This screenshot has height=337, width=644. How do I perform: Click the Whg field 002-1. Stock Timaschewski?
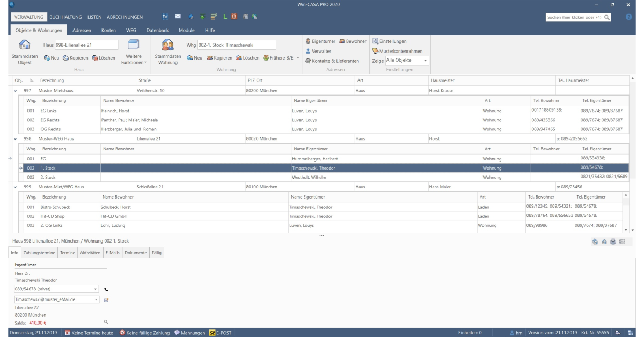[x=237, y=45]
